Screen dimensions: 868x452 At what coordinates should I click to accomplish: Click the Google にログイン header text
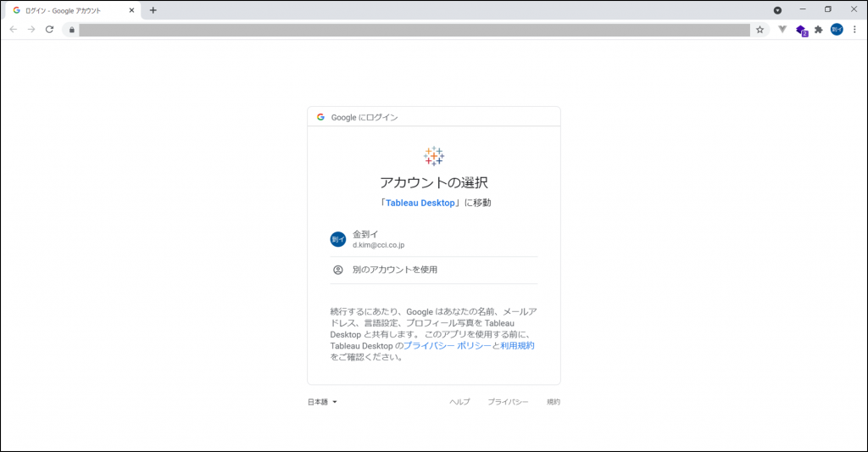[x=364, y=117]
